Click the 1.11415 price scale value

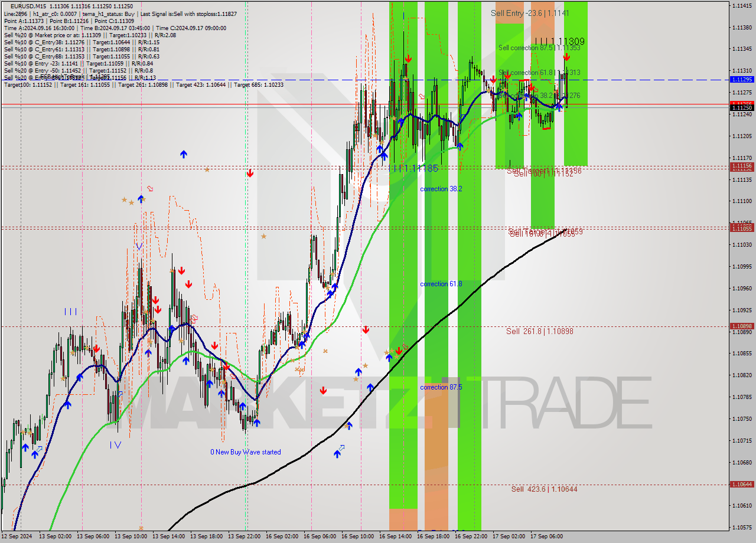742,5
